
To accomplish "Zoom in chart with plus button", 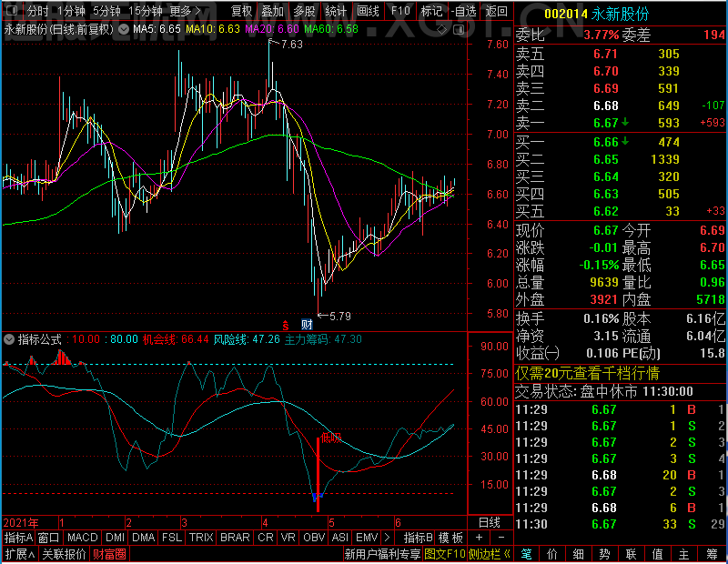I will (480, 538).
